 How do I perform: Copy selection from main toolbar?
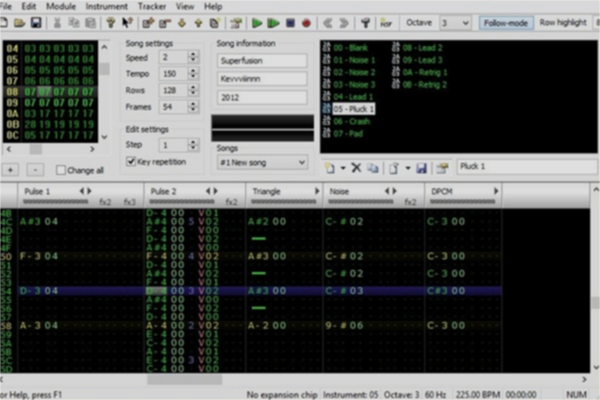73,23
